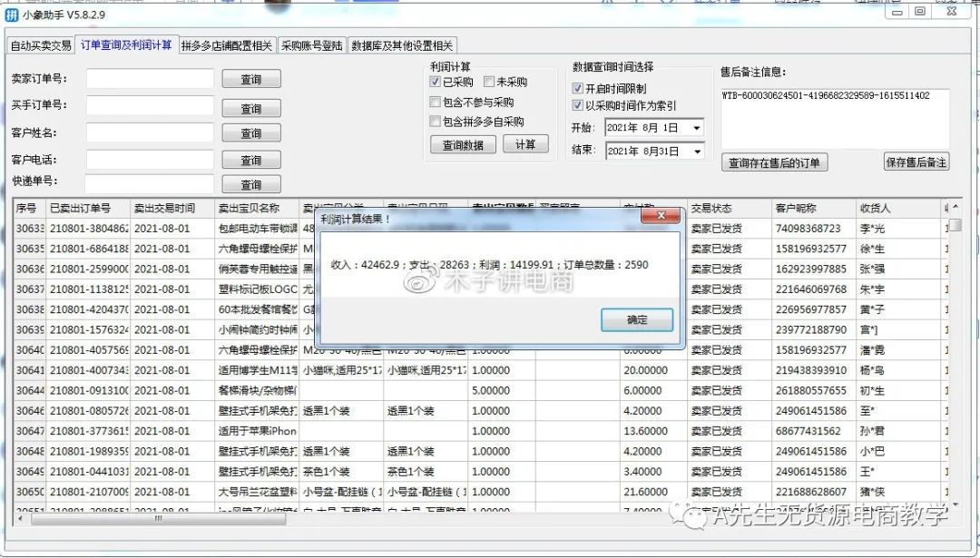The width and height of the screenshot is (980, 558).
Task: Click the 查询存在售后的订单 button
Action: click(x=774, y=162)
